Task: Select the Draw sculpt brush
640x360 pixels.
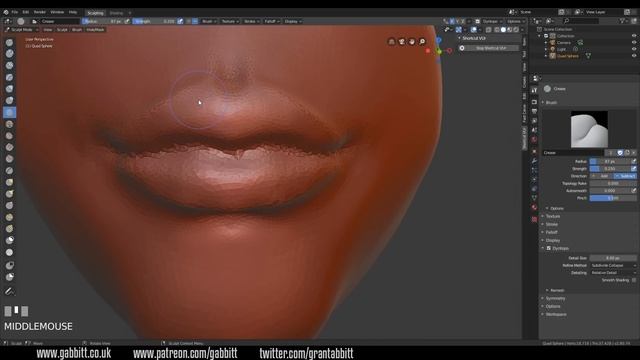Action: (x=9, y=42)
